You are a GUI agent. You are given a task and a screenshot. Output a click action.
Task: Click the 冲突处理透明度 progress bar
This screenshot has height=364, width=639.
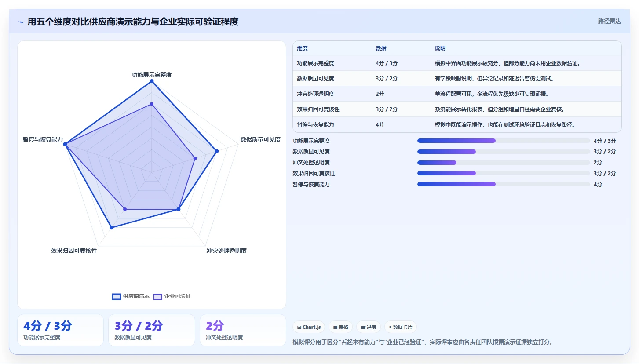coord(504,163)
